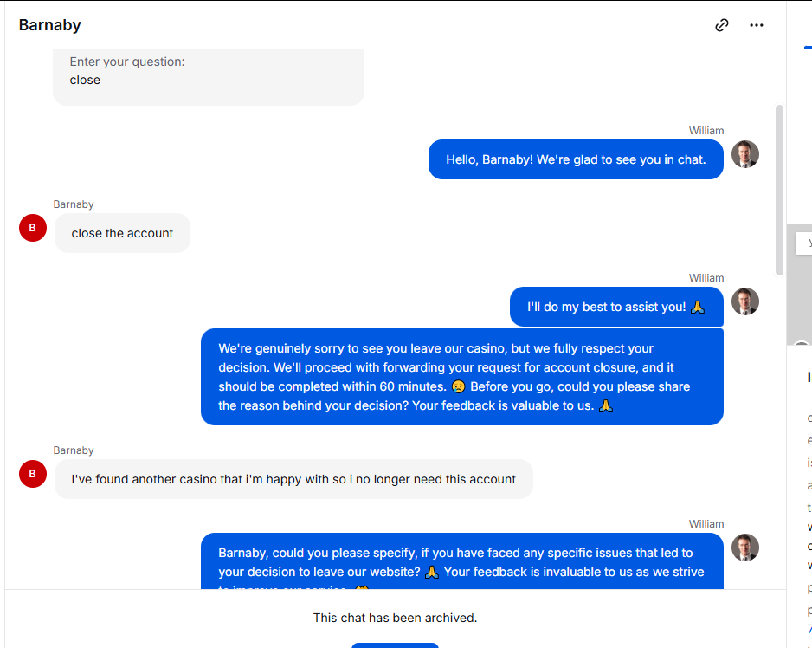812x648 pixels.
Task: Click the 'found another casino' message bubble
Action: point(293,479)
